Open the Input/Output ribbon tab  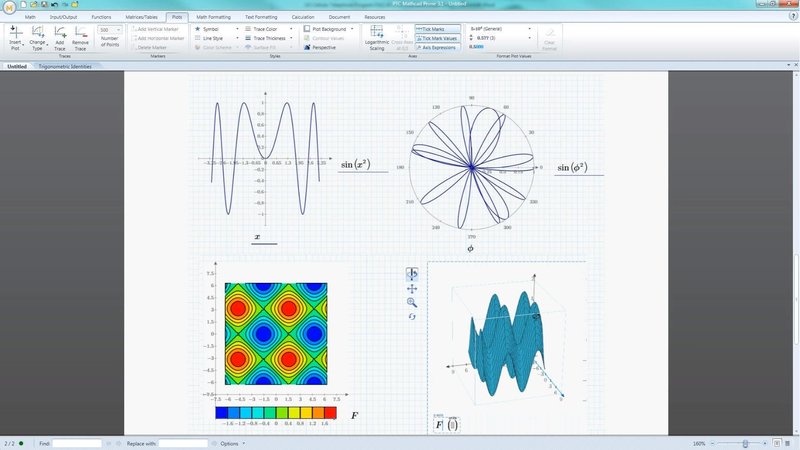[x=63, y=17]
